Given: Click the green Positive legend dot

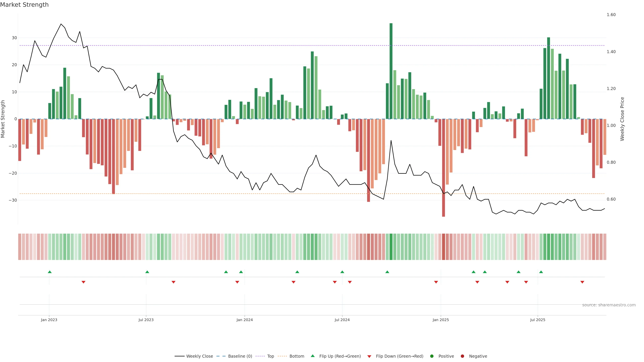Looking at the screenshot, I should click(x=432, y=356).
